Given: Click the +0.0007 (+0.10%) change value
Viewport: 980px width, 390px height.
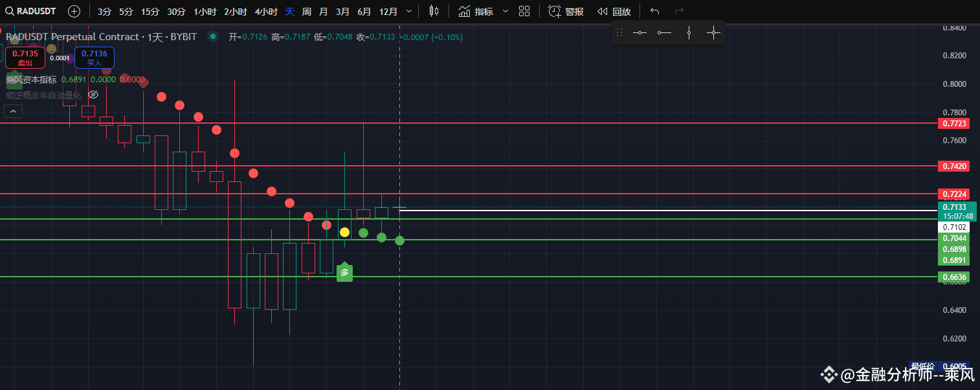Looking at the screenshot, I should (x=431, y=37).
